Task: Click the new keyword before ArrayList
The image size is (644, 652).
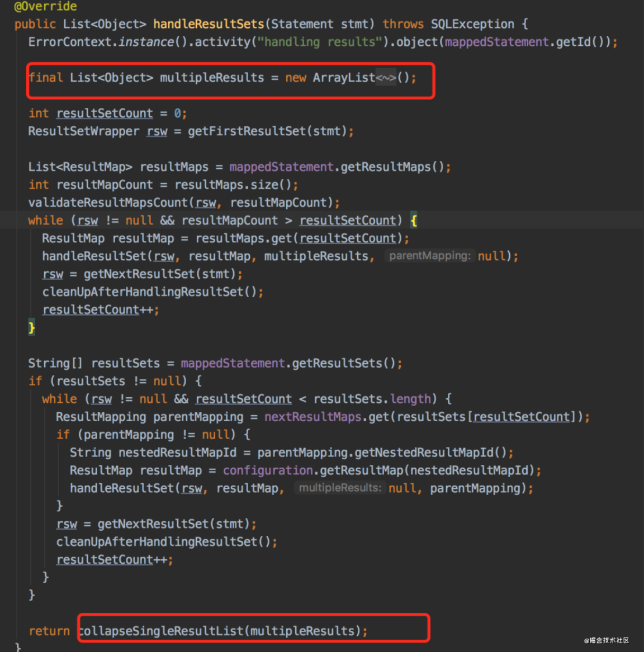Action: coord(295,78)
